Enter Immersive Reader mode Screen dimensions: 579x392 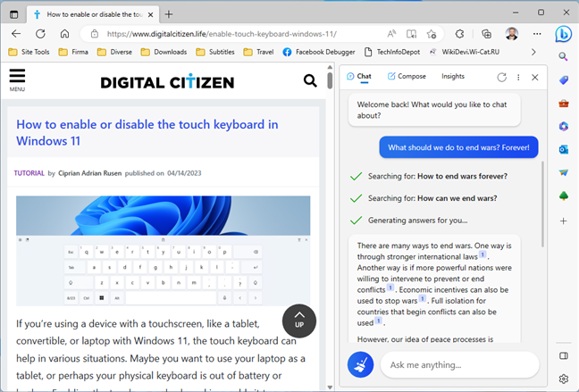(x=411, y=34)
